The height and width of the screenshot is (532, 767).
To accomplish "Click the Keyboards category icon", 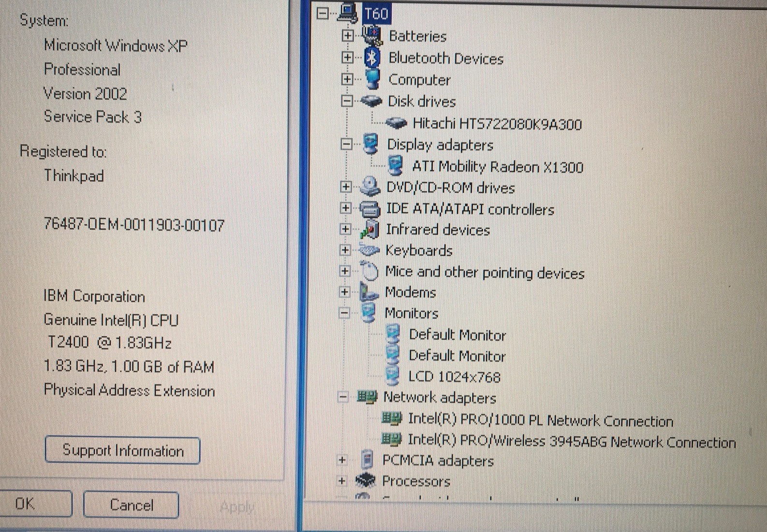I will pyautogui.click(x=369, y=250).
